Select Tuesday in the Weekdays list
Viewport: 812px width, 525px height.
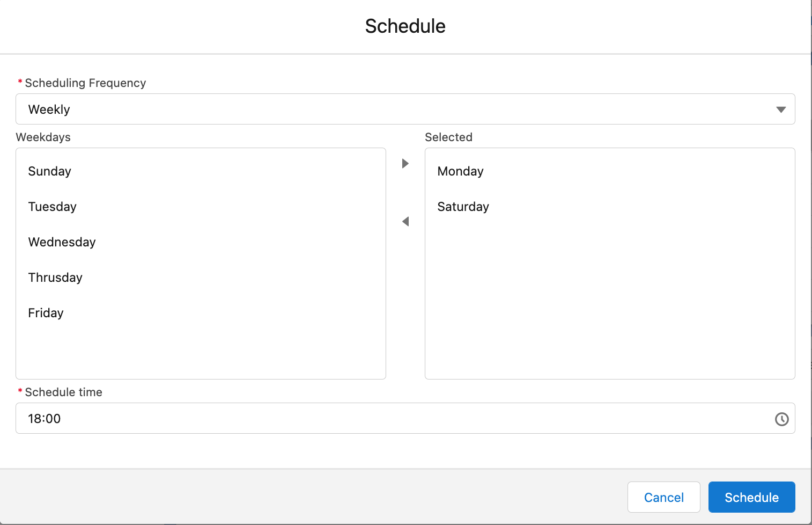tap(53, 207)
